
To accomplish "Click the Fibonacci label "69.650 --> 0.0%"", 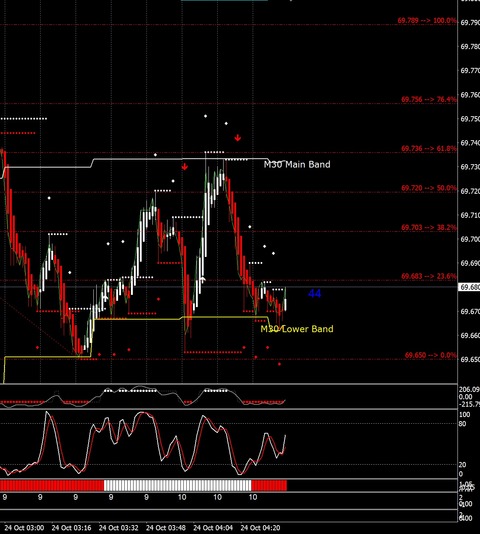I will [x=430, y=355].
